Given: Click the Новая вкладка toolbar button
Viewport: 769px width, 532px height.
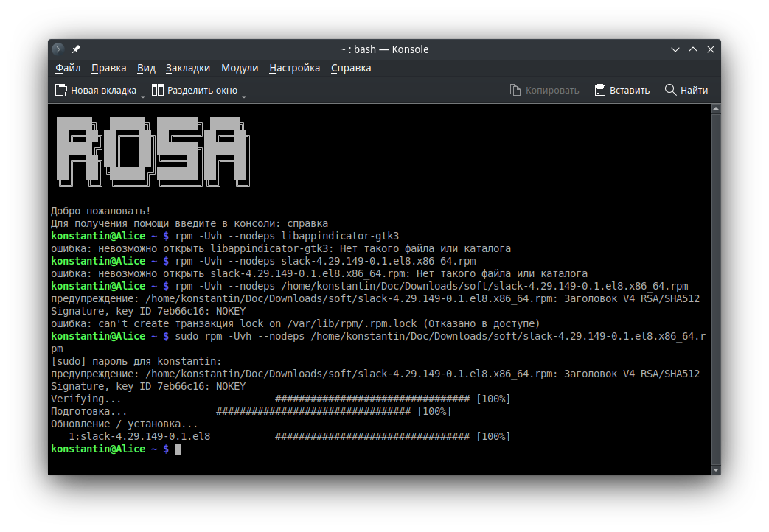Looking at the screenshot, I should point(96,91).
